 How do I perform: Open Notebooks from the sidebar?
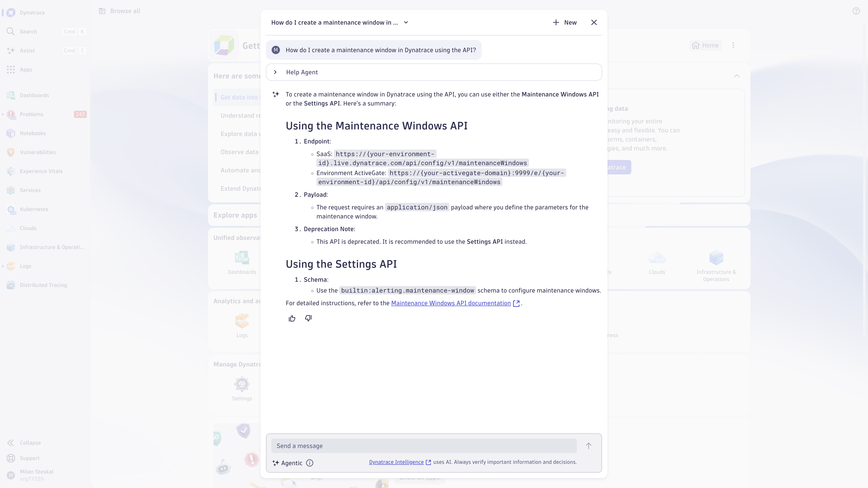click(x=33, y=133)
